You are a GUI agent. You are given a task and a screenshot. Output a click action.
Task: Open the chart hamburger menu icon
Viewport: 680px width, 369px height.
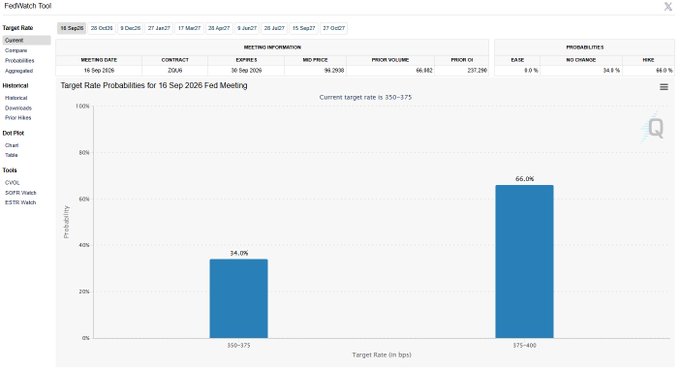tap(664, 87)
